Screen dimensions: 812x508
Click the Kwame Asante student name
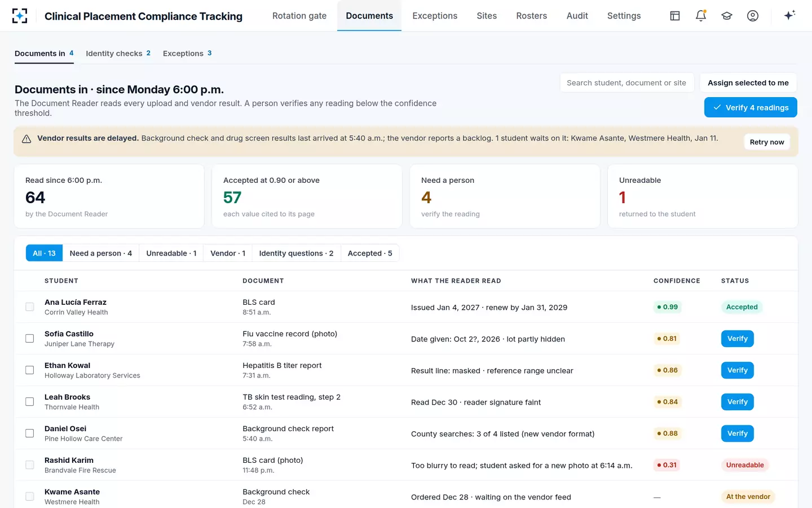pos(72,492)
